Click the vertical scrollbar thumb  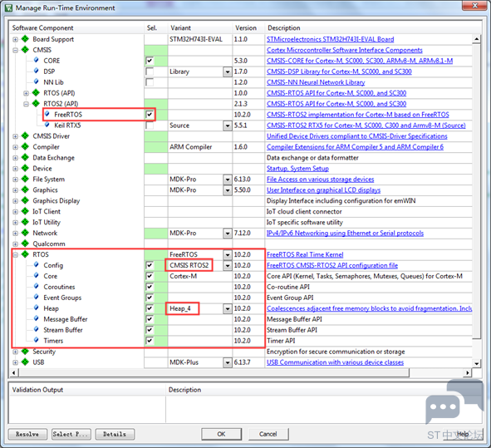pos(476,191)
